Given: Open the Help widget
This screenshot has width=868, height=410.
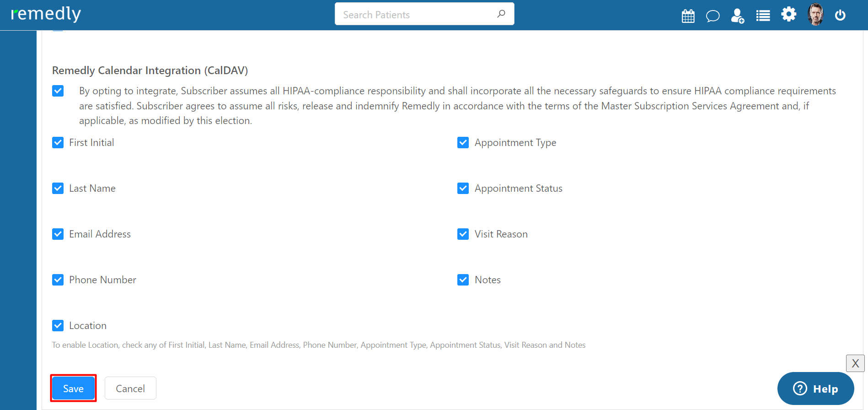Looking at the screenshot, I should click(x=815, y=388).
